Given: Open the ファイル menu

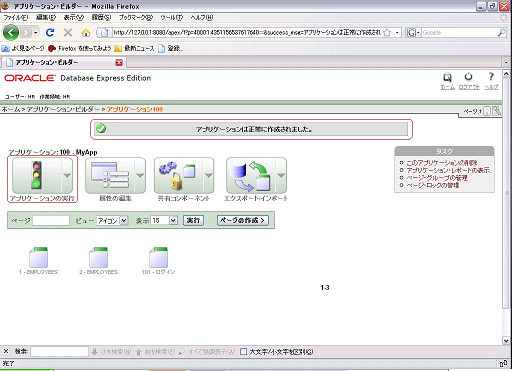Looking at the screenshot, I should click(x=15, y=17).
